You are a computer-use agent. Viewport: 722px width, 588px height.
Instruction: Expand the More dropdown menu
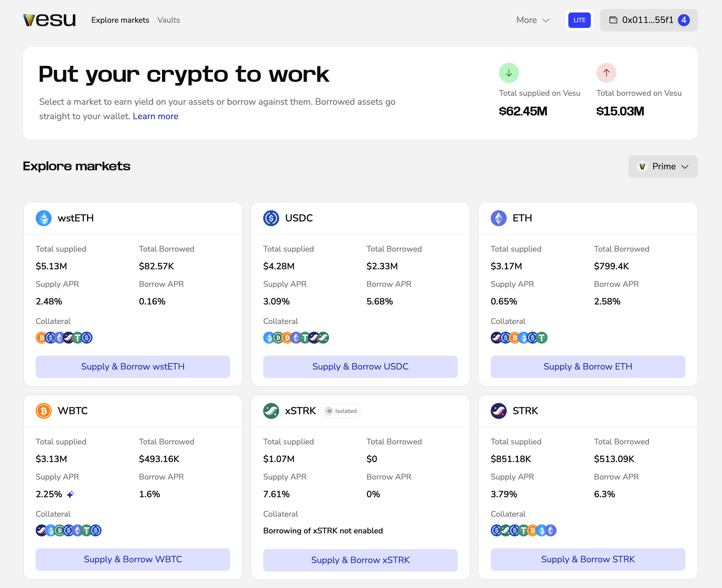[x=533, y=20]
